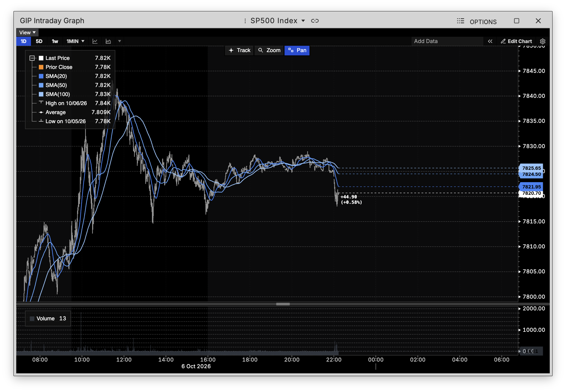Select Low on 10/05/26 legend row
The image size is (566, 392).
(x=75, y=121)
